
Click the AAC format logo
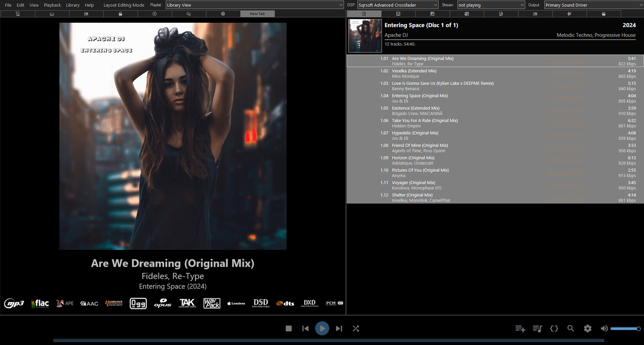(89, 303)
